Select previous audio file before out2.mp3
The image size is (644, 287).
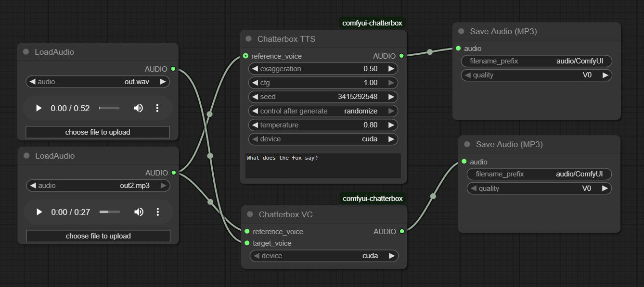33,186
